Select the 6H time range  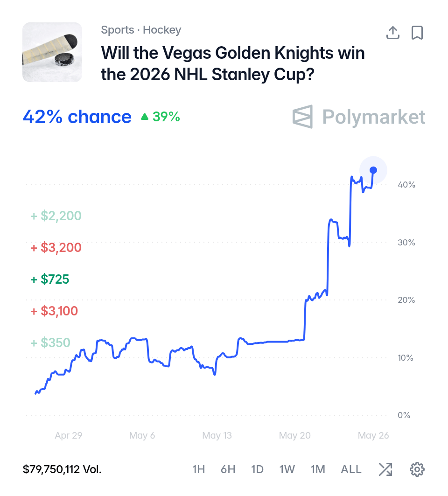[x=228, y=469]
